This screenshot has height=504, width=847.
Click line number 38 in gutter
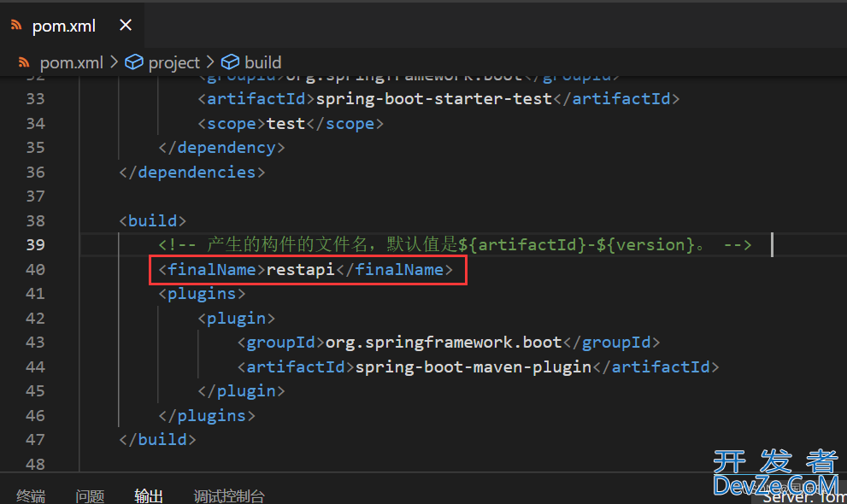[x=36, y=221]
